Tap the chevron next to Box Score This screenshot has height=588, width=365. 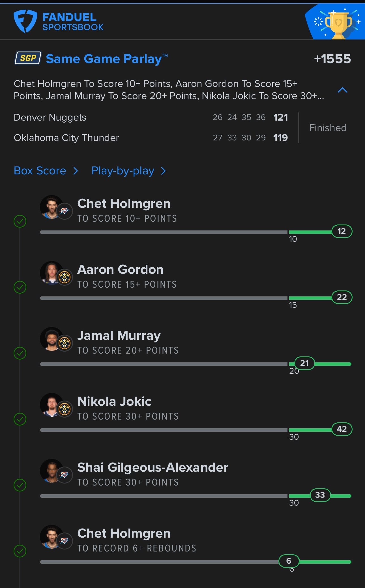[76, 171]
